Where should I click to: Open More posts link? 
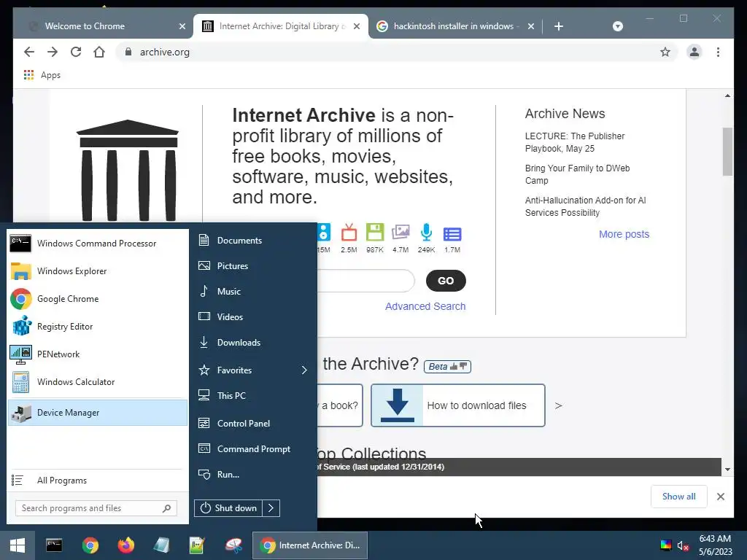point(624,234)
